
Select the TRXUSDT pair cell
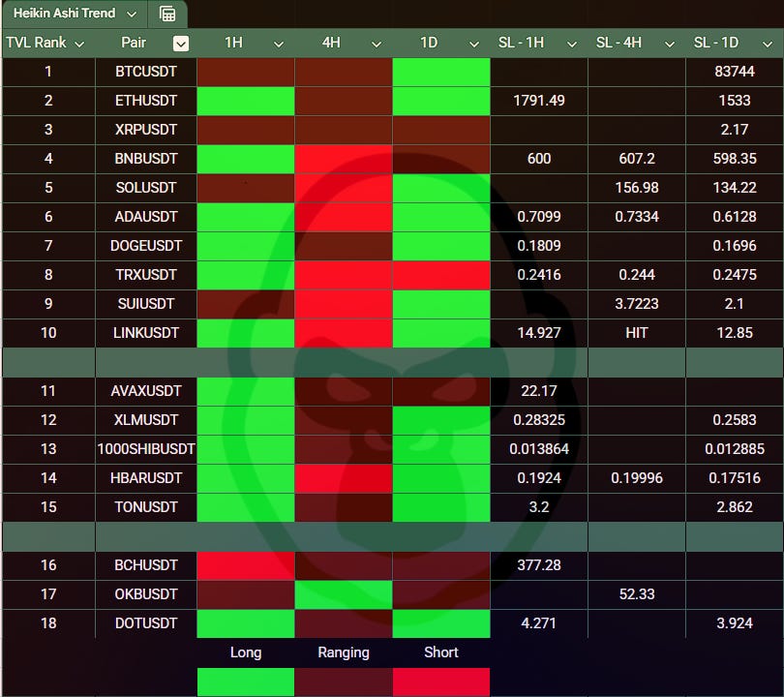click(x=146, y=275)
